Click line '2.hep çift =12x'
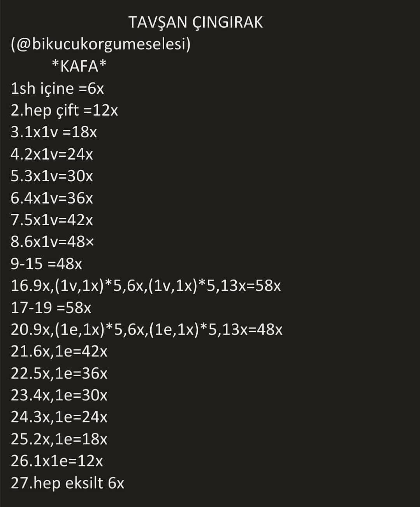Image resolution: width=420 pixels, height=507 pixels. 64,111
